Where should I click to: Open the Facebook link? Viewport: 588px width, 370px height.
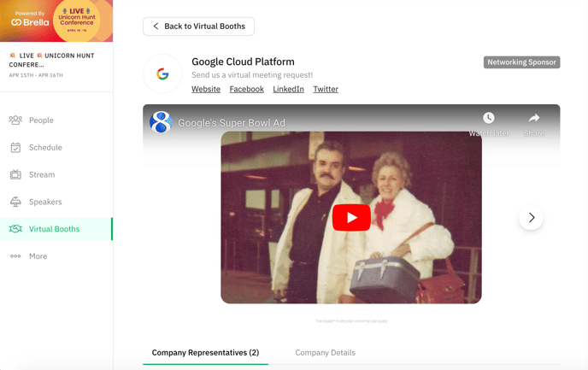coord(247,89)
